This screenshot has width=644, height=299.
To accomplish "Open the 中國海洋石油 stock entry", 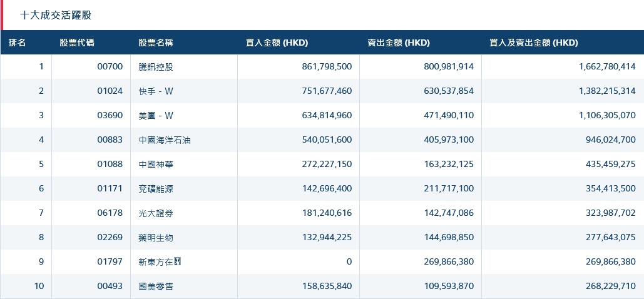I will tap(165, 140).
